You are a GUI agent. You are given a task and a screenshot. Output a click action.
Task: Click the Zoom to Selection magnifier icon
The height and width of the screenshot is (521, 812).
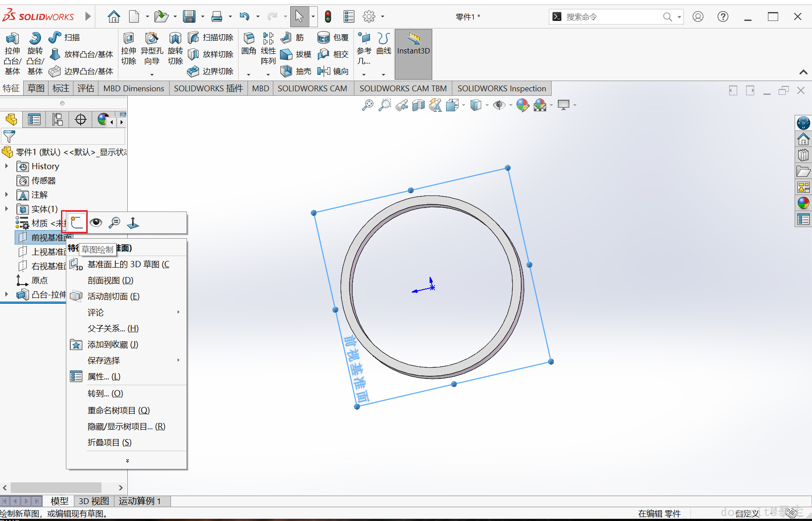click(114, 222)
